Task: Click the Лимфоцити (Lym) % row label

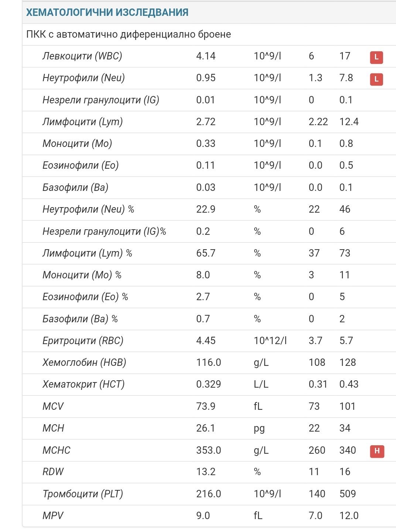Action: point(87,253)
